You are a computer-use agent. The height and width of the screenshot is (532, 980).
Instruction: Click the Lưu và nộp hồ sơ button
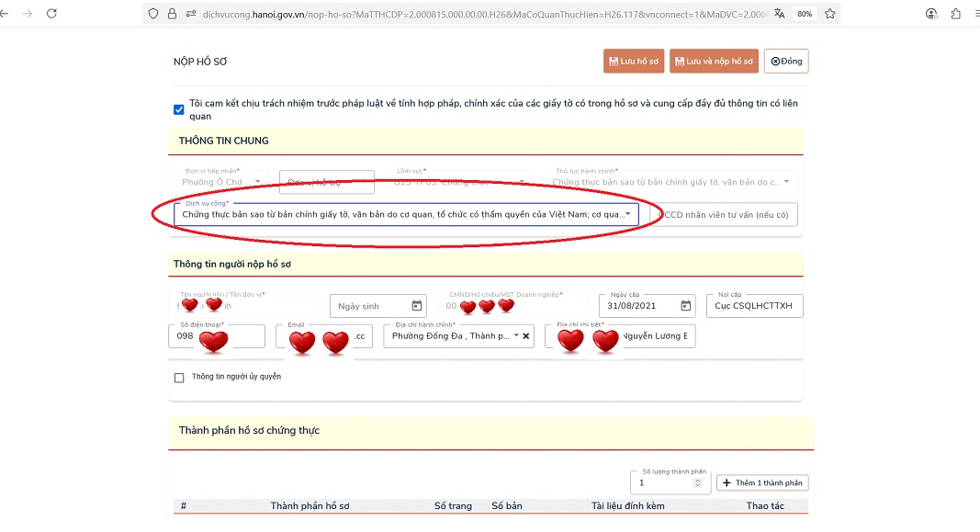[x=714, y=62]
